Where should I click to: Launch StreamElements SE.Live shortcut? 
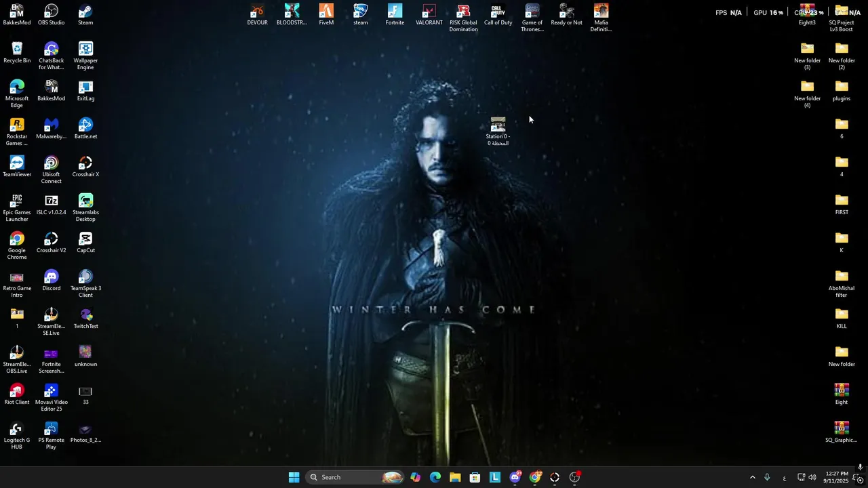click(x=51, y=322)
